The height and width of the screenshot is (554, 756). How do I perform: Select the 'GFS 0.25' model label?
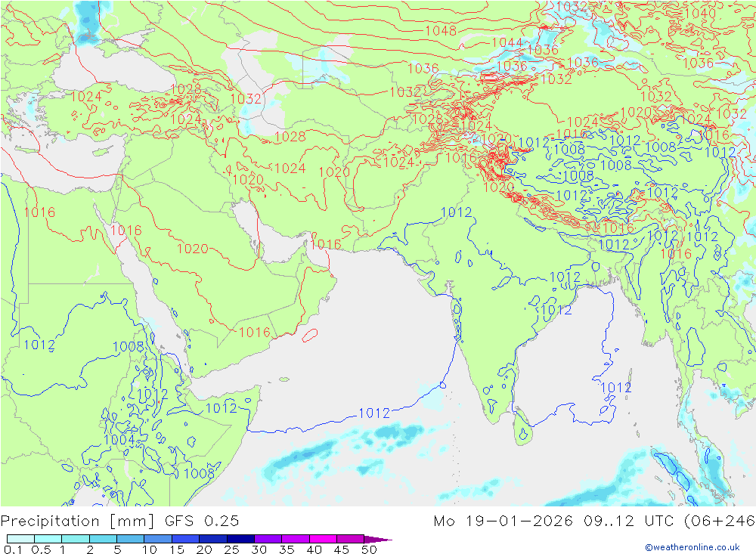coord(202,522)
